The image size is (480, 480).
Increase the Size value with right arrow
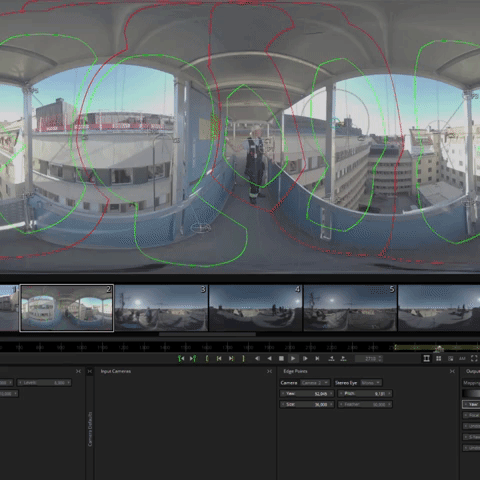(x=331, y=404)
